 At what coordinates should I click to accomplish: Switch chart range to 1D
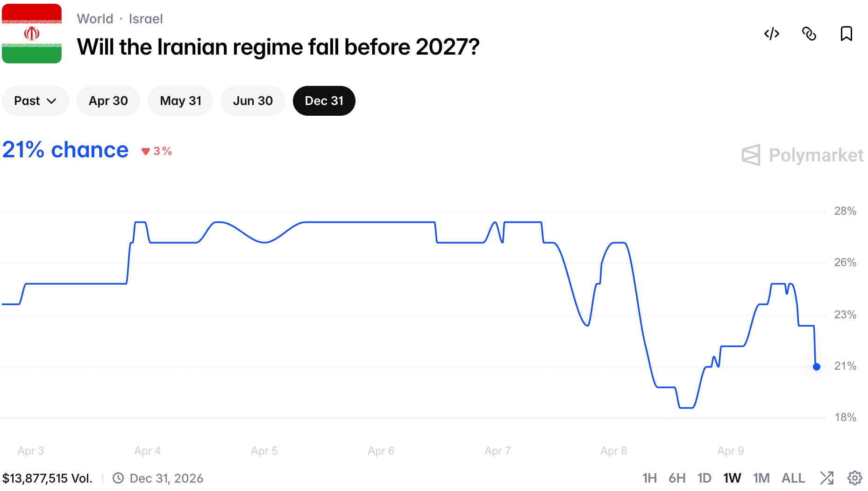[x=704, y=478]
